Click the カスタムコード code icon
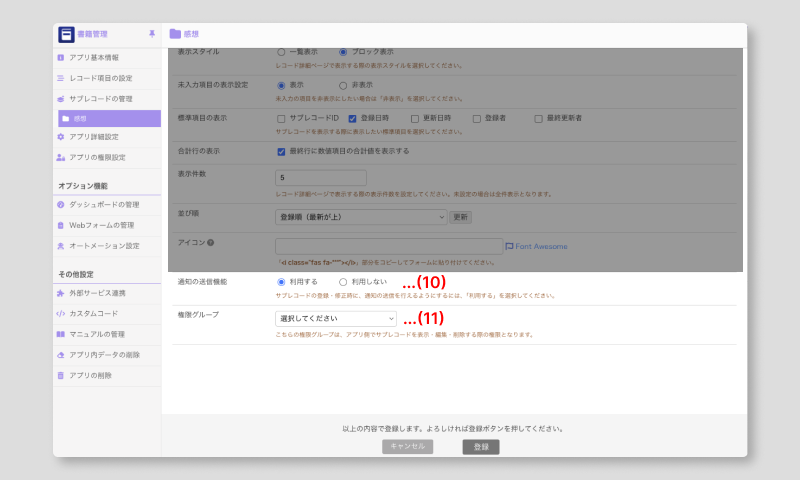Screen dimensions: 800x480 [x=61, y=314]
